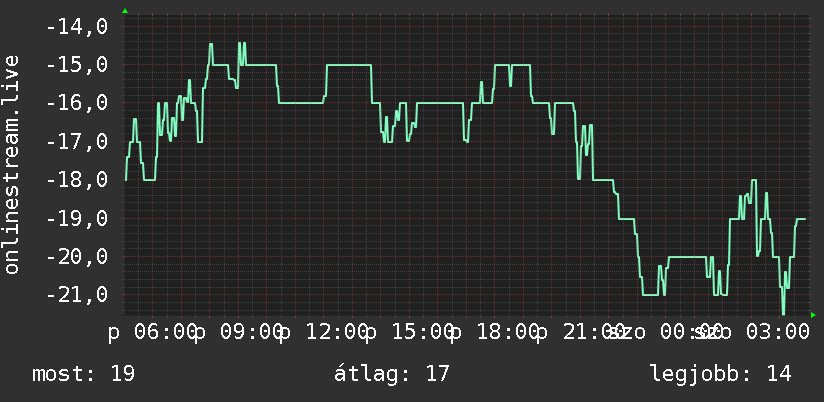Click the p 21:00 time label
Screen dimensions: 824x402
581,333
